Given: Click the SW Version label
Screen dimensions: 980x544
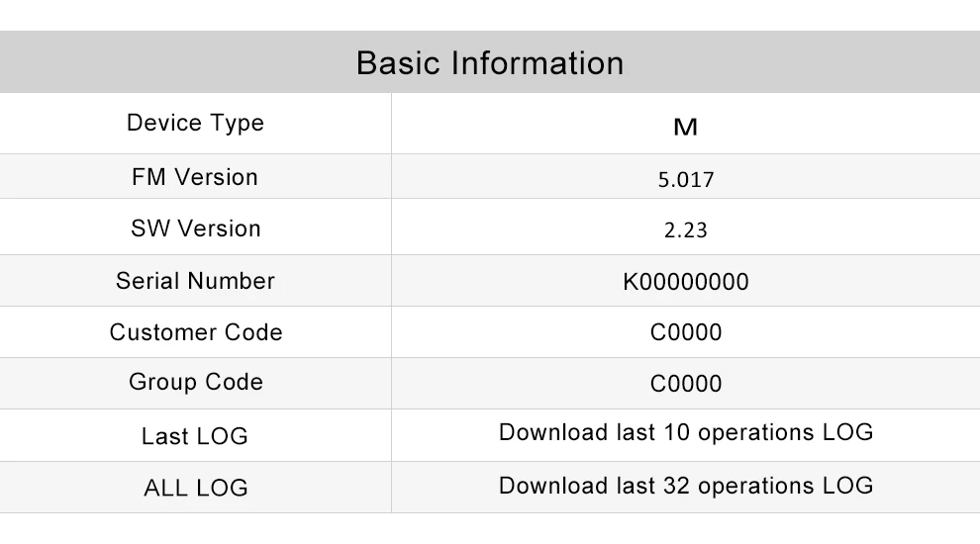Looking at the screenshot, I should (x=196, y=228).
